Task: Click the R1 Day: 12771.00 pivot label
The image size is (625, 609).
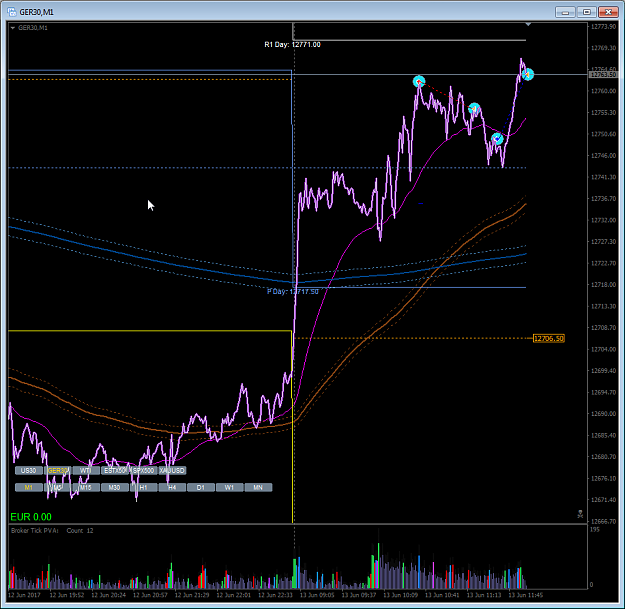Action: 292,45
